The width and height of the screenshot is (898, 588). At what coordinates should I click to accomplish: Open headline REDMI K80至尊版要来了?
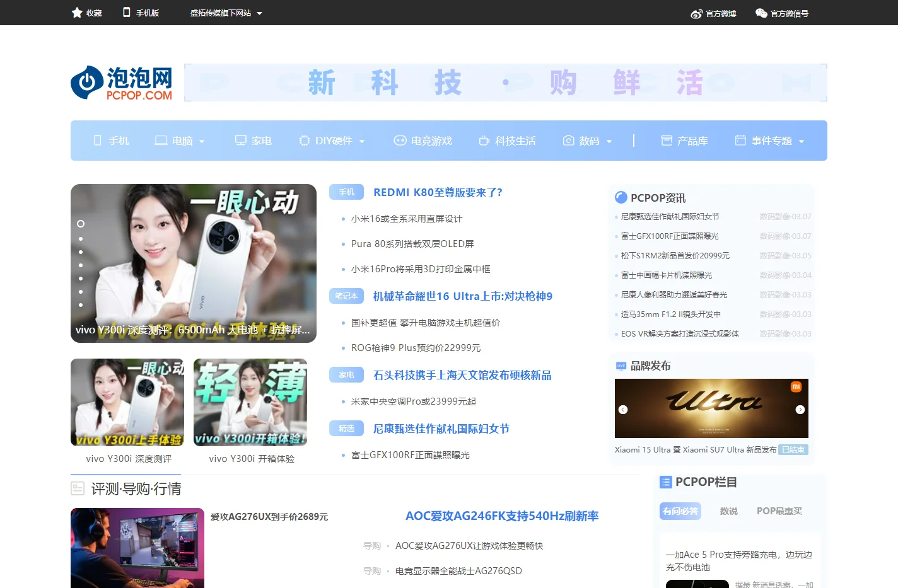click(438, 192)
